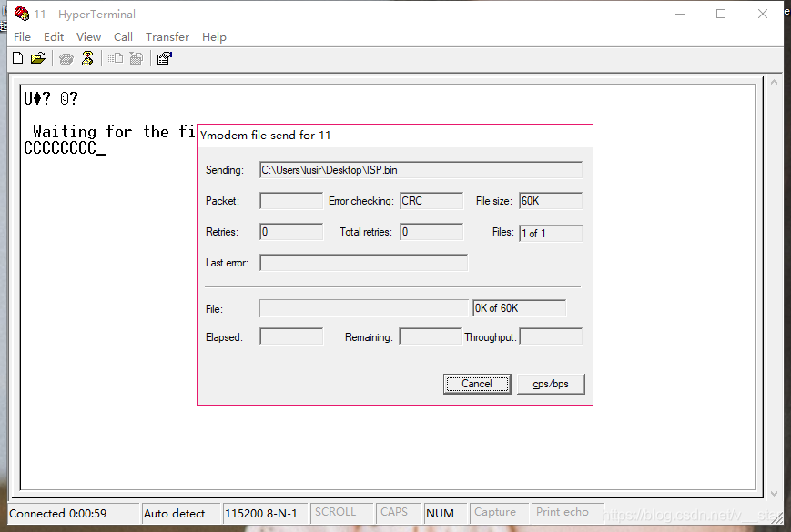Click the 'Connected 0:00:59' status entry

pos(73,514)
